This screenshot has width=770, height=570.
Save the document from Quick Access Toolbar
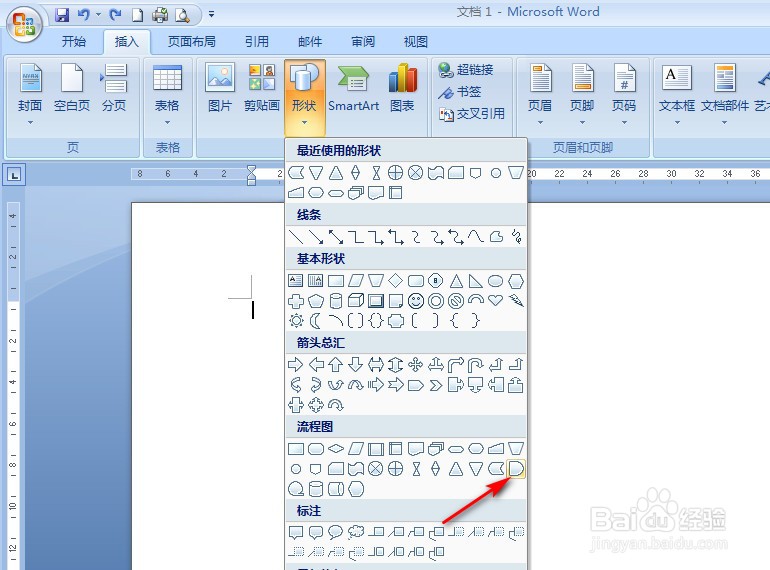coord(62,15)
